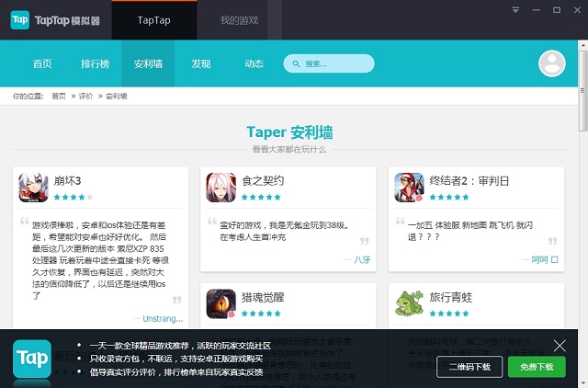The height and width of the screenshot is (388, 588).
Task: Open the 食之契约 game title
Action: (263, 181)
